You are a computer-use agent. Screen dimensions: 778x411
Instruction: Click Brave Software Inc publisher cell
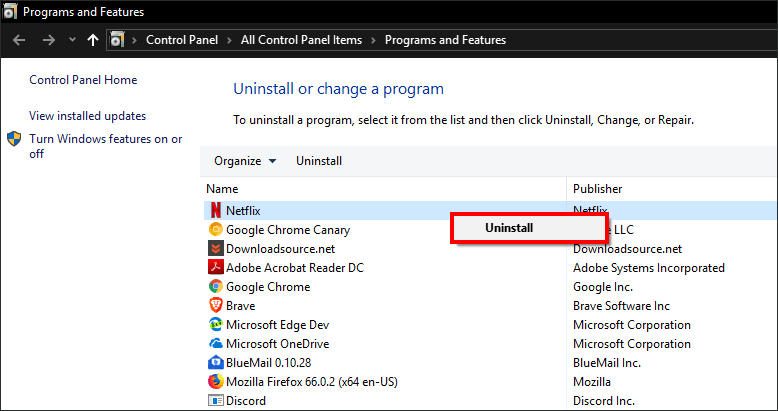click(x=621, y=306)
